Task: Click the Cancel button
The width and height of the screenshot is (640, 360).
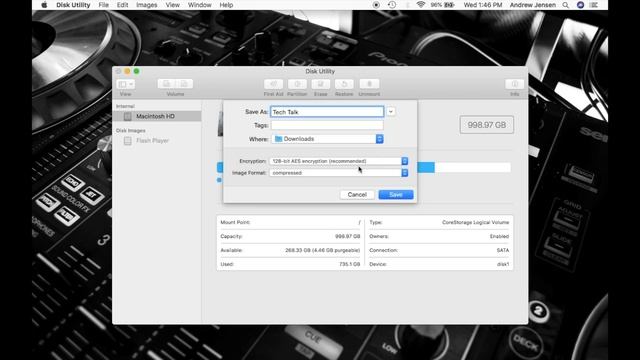Action: 357,195
